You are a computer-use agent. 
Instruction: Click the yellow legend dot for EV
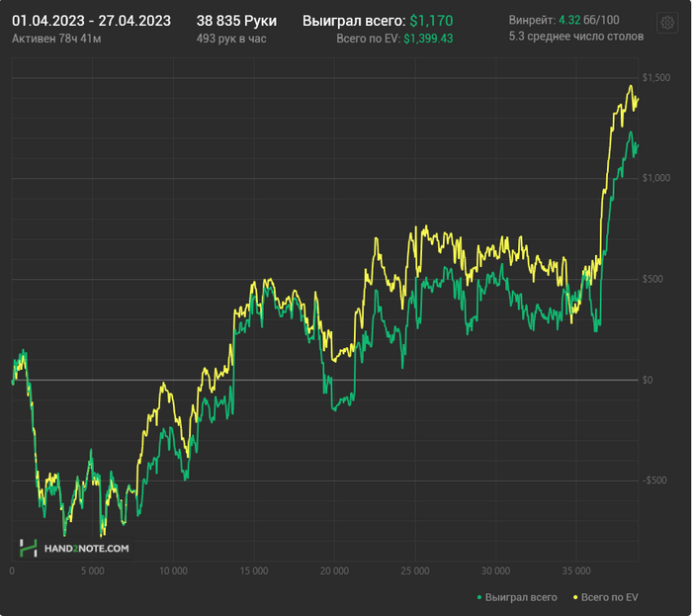pyautogui.click(x=575, y=597)
